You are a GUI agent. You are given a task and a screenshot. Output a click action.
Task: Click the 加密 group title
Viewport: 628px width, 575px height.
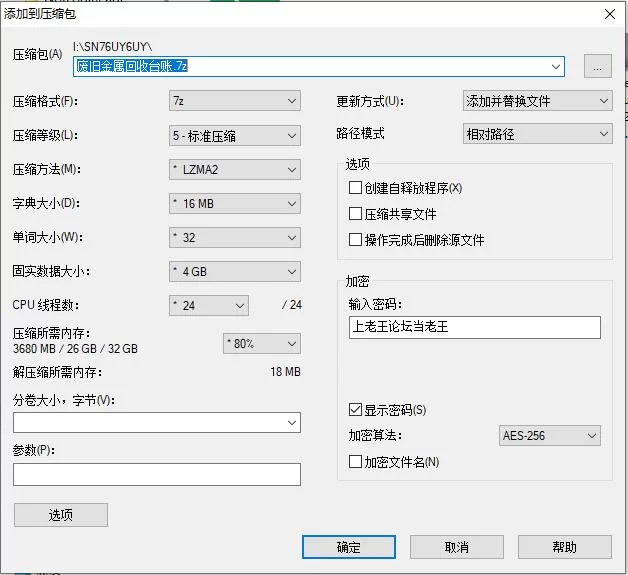tap(357, 281)
